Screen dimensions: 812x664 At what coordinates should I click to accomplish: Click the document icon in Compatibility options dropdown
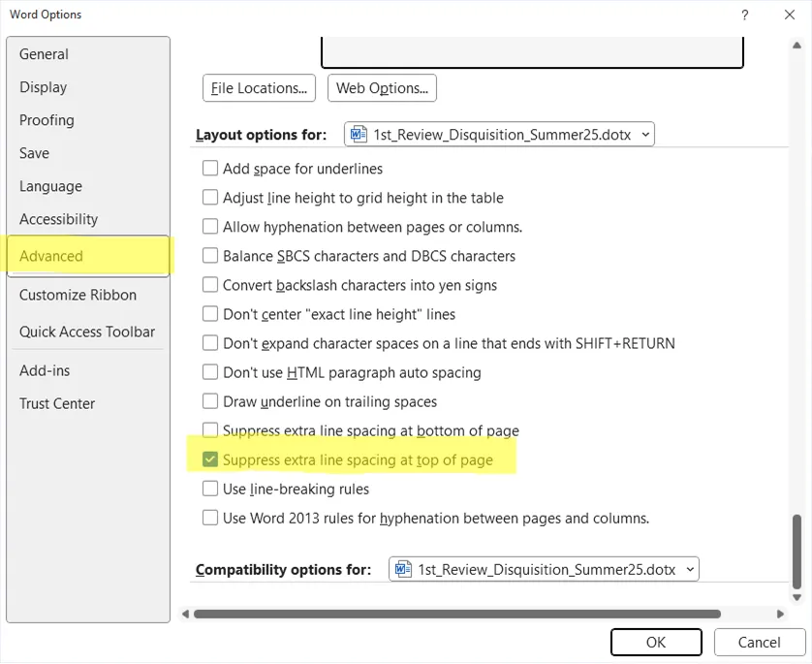pos(403,569)
